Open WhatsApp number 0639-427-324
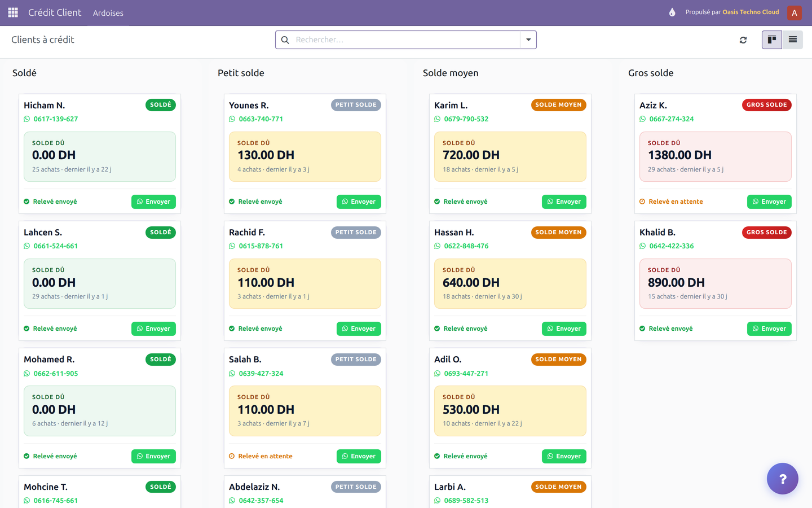This screenshot has width=812, height=508. coord(256,374)
